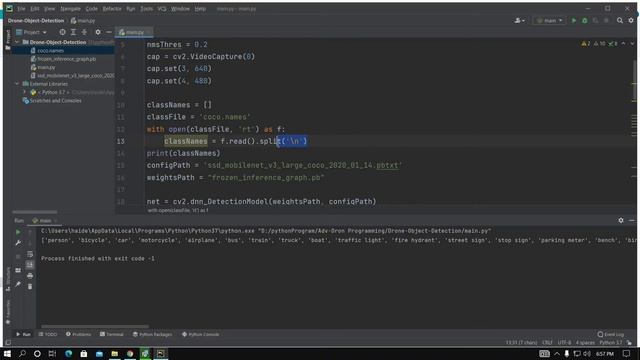Open run configuration wrench in Run panel
The image size is (640, 360).
(18, 243)
